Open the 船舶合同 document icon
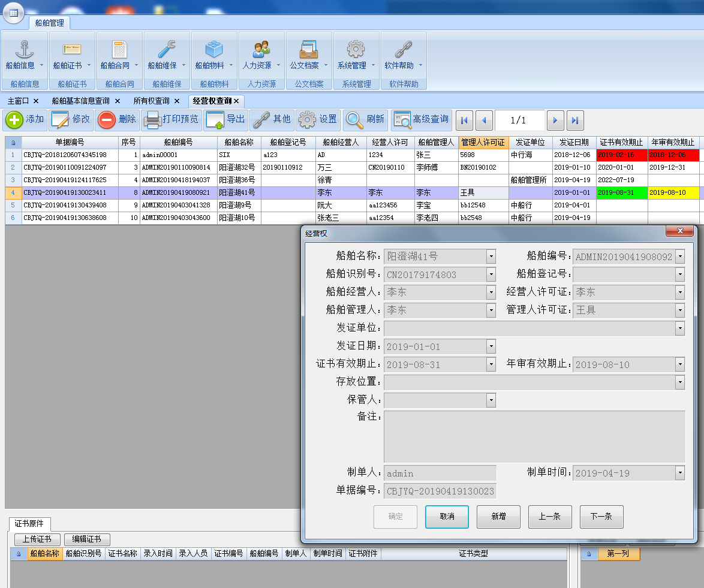 pos(119,49)
